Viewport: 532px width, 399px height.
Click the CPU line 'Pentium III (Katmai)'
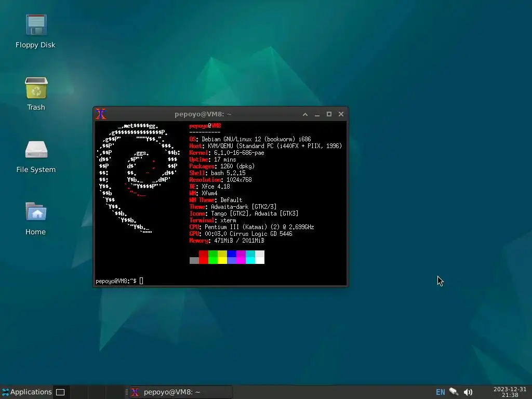[x=252, y=228]
